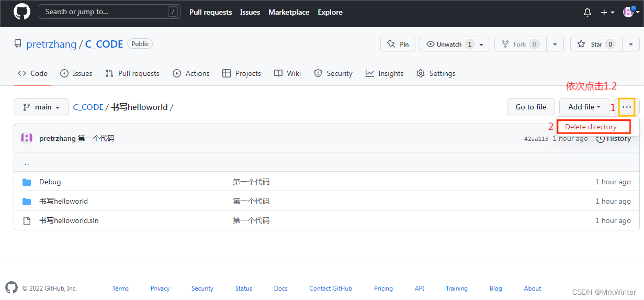Click the repository icon beside pretrzhang
Screen dimensions: 644x300
click(18, 44)
